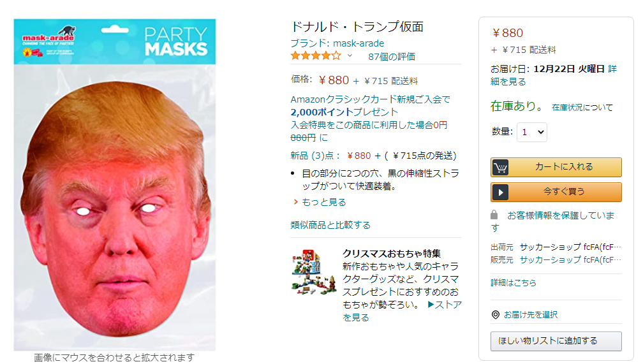Click the Trump mask product image
Image resolution: width=643 pixels, height=364 pixels.
pyautogui.click(x=115, y=184)
